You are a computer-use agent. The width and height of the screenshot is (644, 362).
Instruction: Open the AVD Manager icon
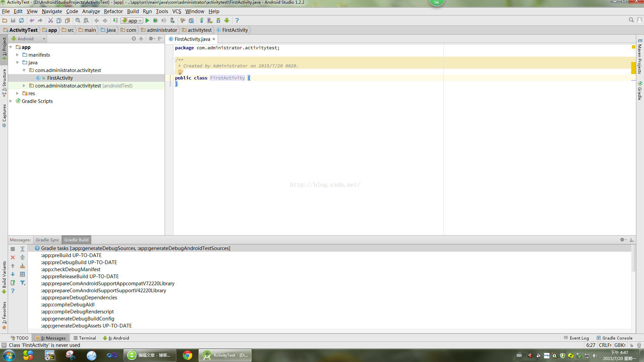pos(210,20)
